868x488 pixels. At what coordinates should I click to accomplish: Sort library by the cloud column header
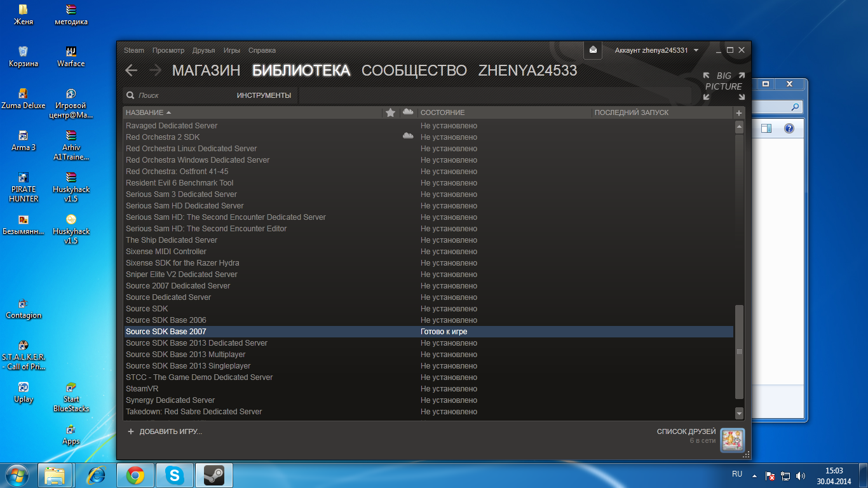[x=408, y=112]
